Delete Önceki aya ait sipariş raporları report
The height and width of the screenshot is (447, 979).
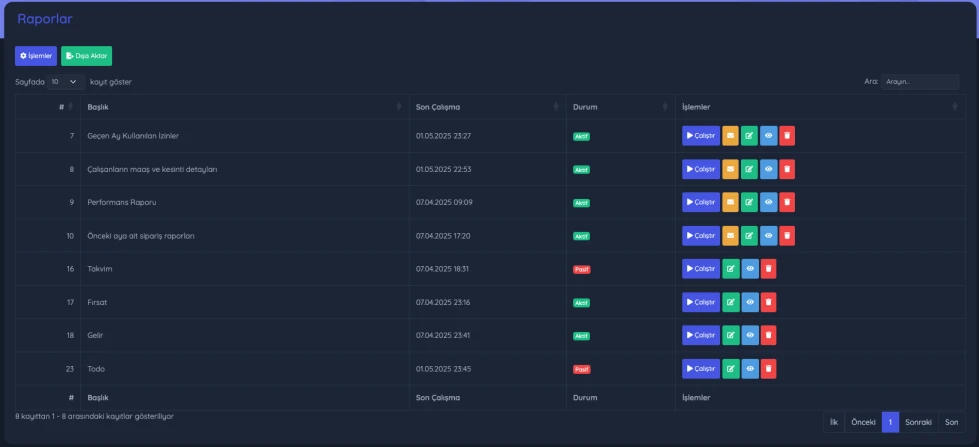(x=787, y=235)
